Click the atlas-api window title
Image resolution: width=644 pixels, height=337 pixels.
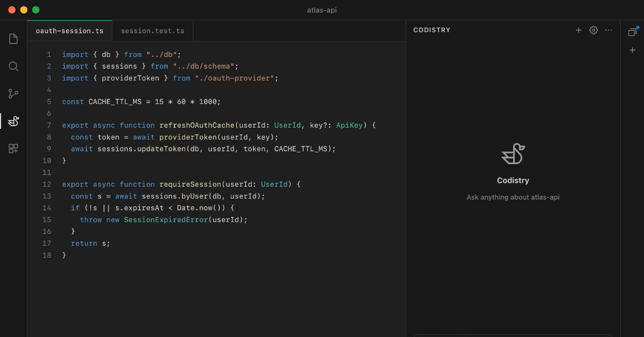pyautogui.click(x=322, y=10)
